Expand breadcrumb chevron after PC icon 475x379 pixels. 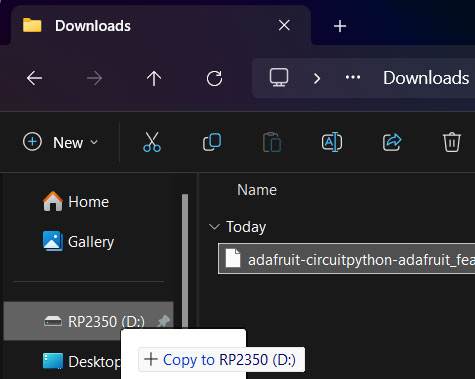317,79
